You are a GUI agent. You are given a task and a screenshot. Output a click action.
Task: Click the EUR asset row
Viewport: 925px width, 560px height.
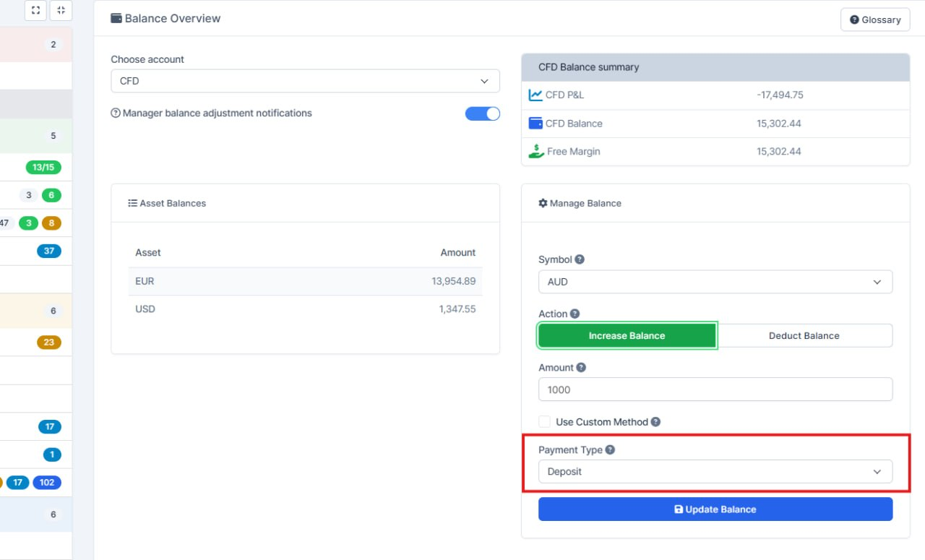(x=305, y=281)
